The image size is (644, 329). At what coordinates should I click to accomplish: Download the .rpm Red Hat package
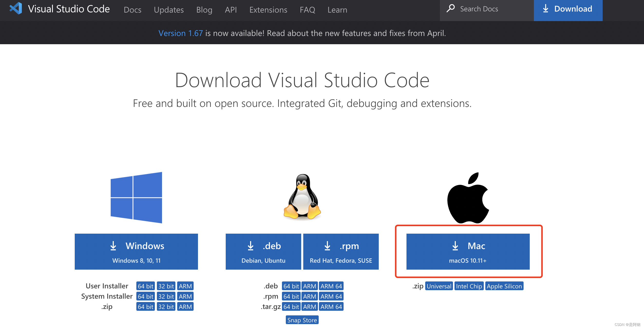341,252
